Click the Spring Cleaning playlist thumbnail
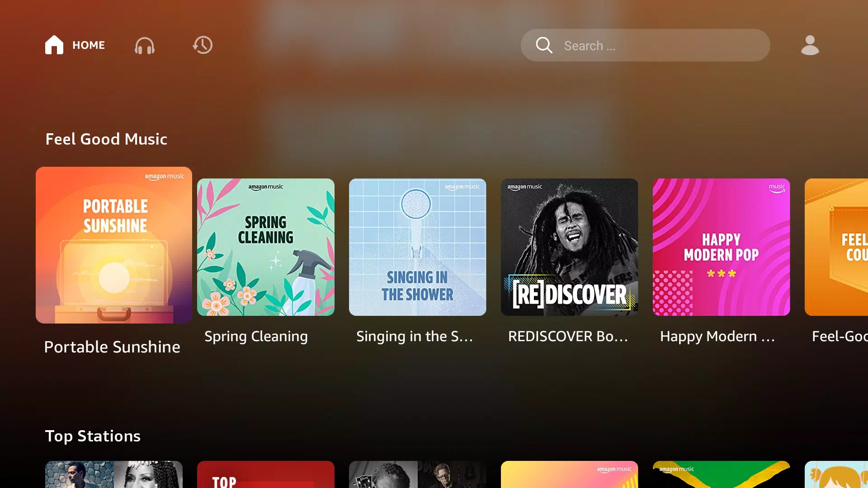868x488 pixels. click(266, 247)
